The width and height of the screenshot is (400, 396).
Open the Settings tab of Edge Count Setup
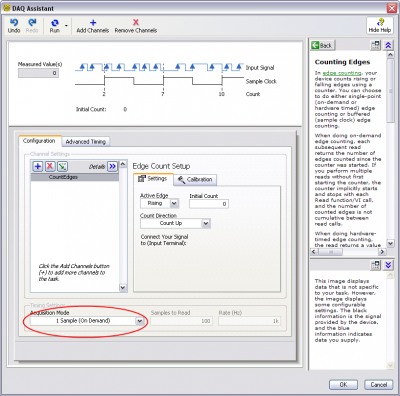(x=153, y=179)
